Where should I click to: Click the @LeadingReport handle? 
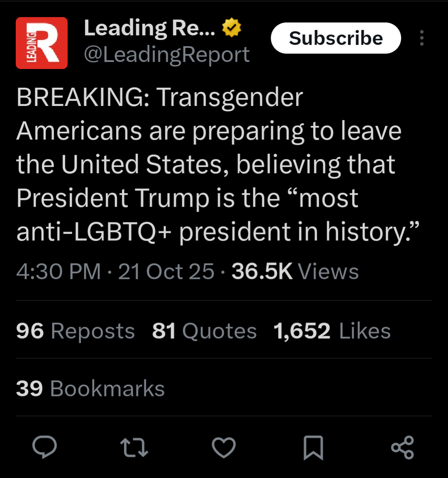167,55
